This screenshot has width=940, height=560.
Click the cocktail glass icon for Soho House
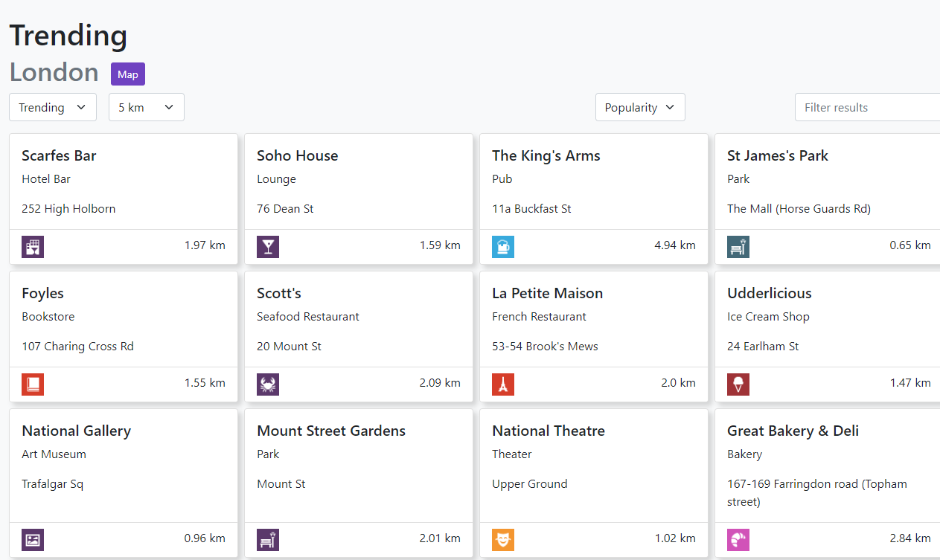[268, 247]
